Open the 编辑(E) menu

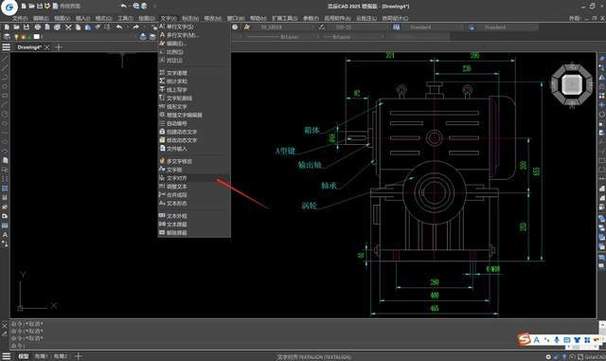(x=41, y=18)
